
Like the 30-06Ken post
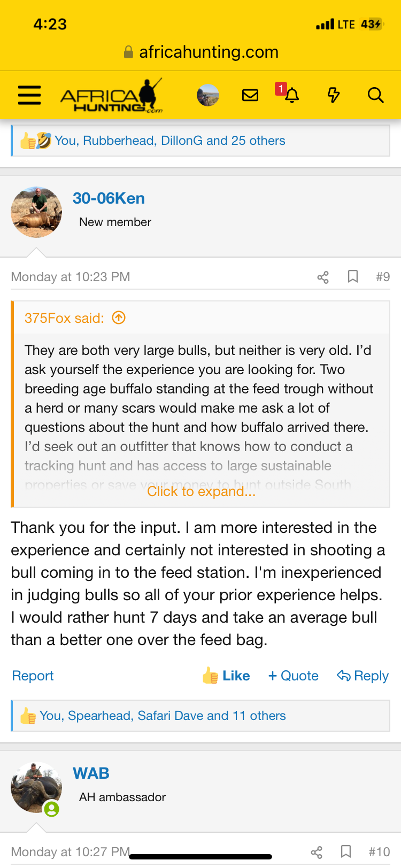coord(226,676)
